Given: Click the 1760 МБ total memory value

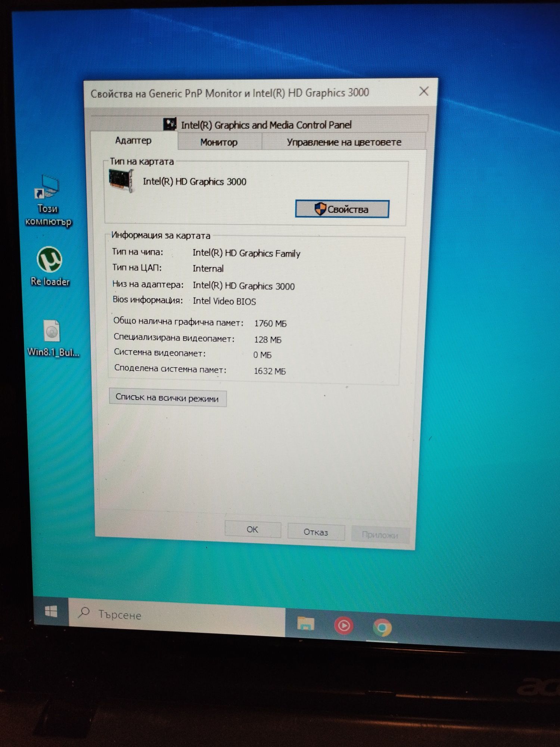Looking at the screenshot, I should [x=270, y=323].
